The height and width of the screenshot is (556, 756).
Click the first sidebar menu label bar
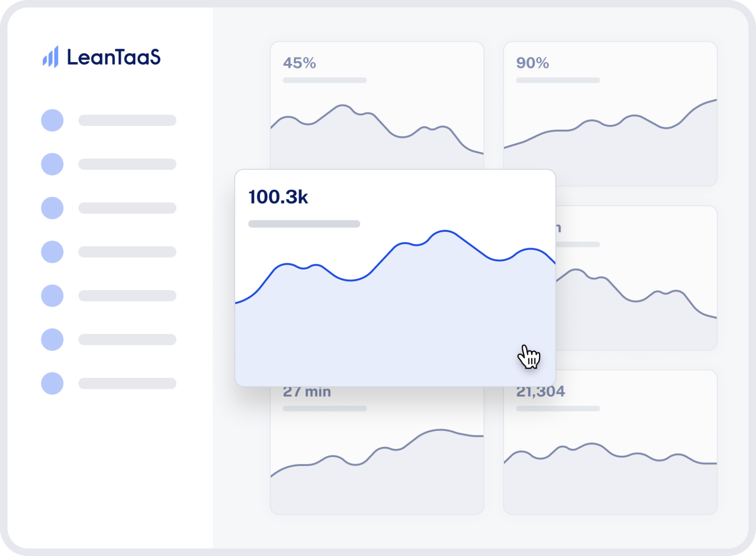[127, 121]
